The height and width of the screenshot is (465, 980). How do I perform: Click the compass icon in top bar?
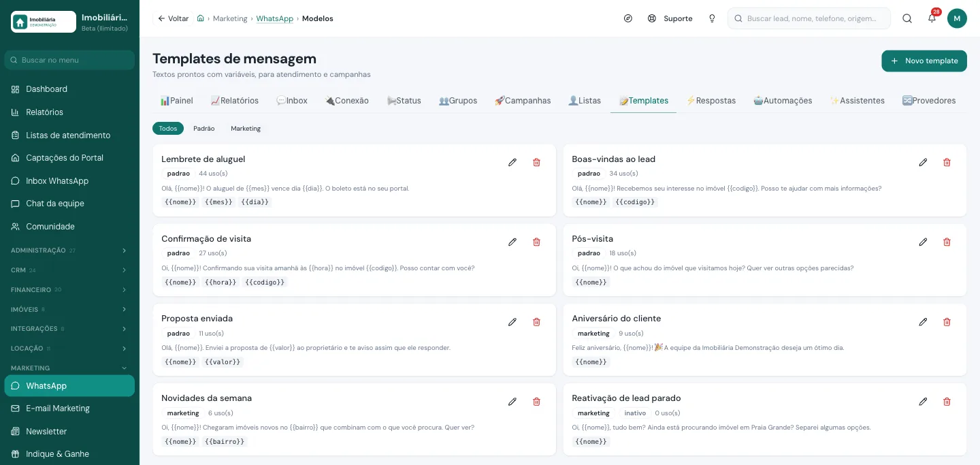[x=628, y=18]
